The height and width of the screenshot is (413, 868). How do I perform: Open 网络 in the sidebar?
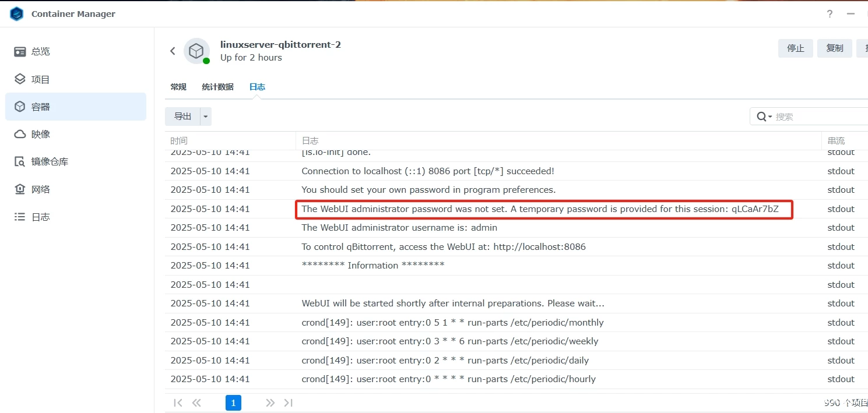(x=76, y=189)
